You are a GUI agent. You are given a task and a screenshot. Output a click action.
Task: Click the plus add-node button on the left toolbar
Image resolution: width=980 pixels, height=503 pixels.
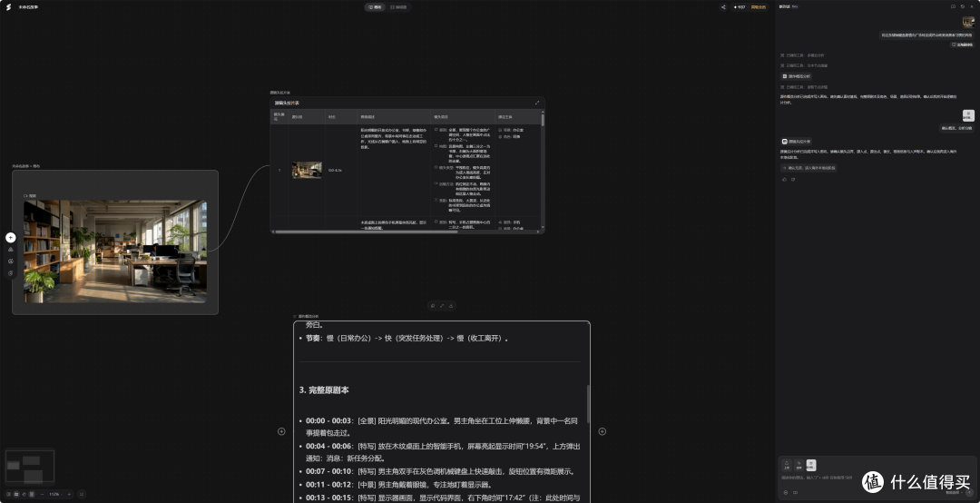click(x=11, y=238)
